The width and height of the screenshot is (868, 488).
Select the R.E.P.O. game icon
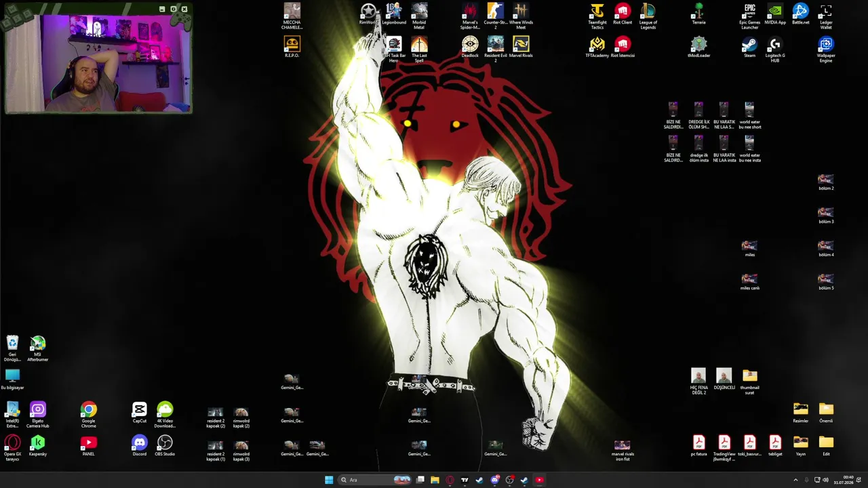pyautogui.click(x=292, y=47)
